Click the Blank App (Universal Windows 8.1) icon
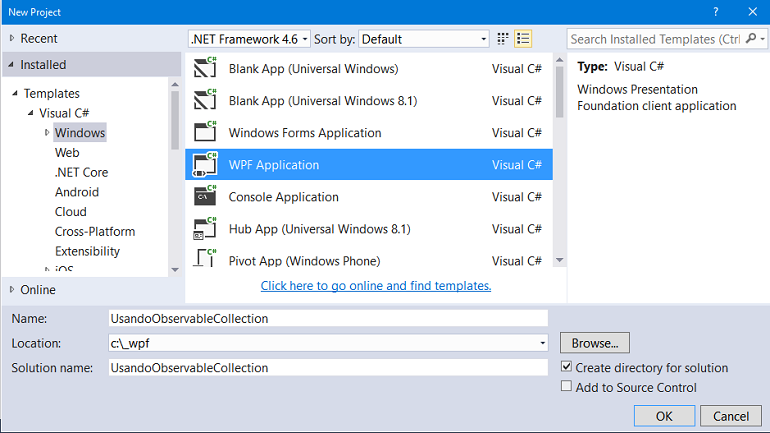 (205, 100)
